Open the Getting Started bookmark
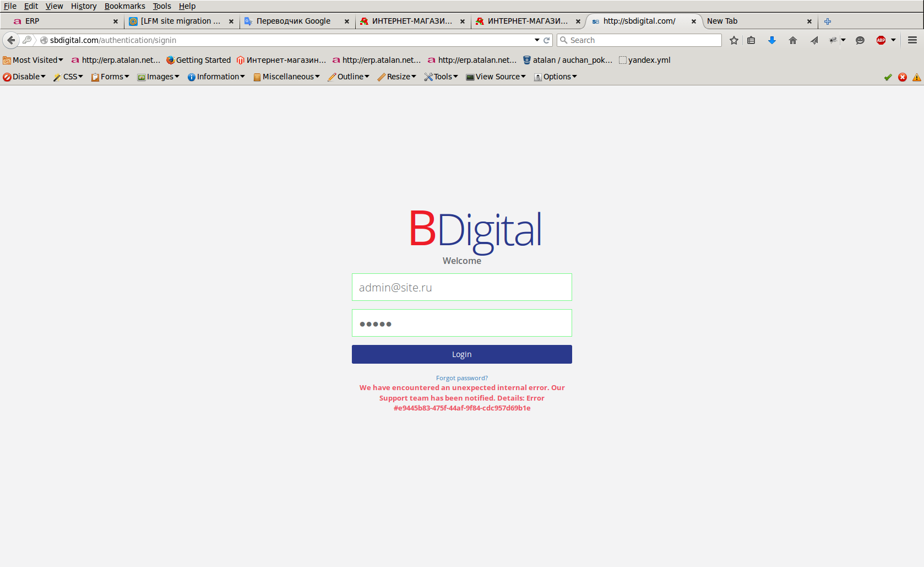The width and height of the screenshot is (924, 567). 199,60
